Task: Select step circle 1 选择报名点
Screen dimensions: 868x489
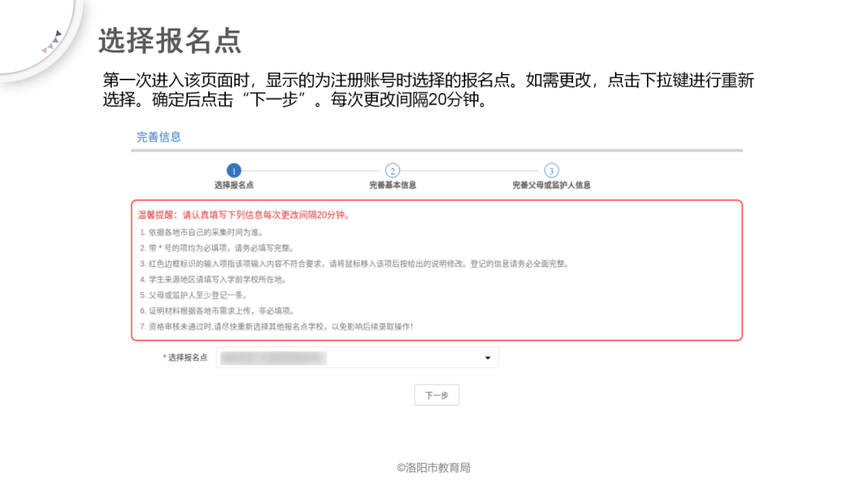Action: coord(234,171)
